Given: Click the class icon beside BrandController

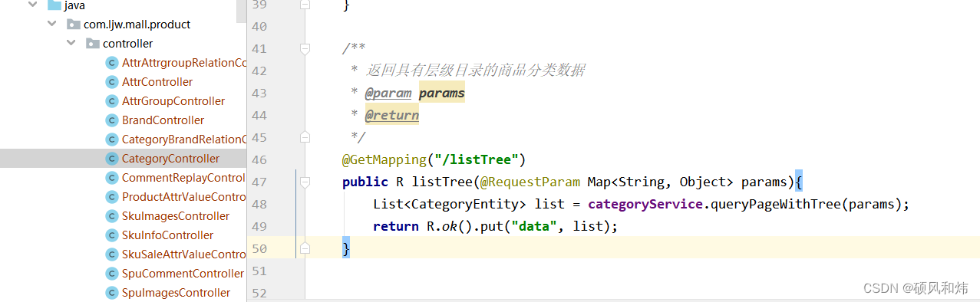Looking at the screenshot, I should (112, 120).
